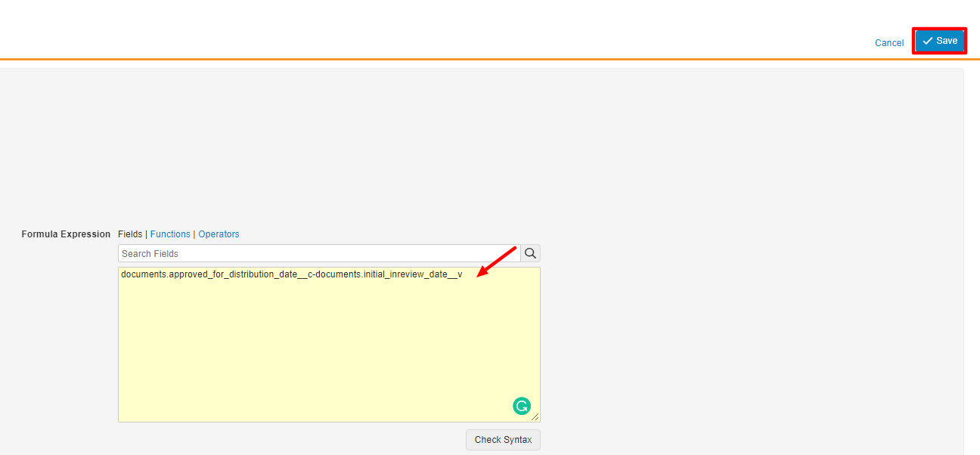980x455 pixels.
Task: Open the Operators list
Action: pyautogui.click(x=219, y=234)
